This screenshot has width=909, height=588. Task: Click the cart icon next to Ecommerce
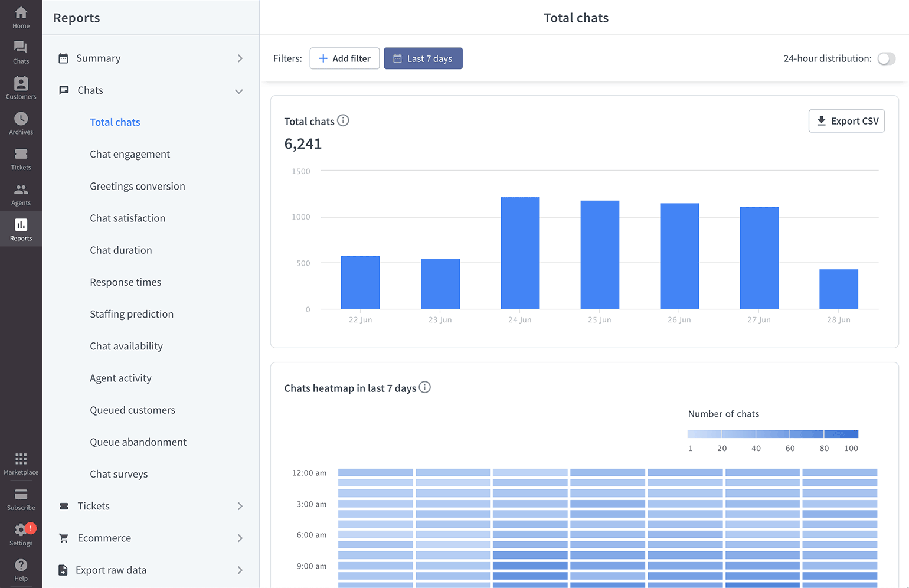64,538
